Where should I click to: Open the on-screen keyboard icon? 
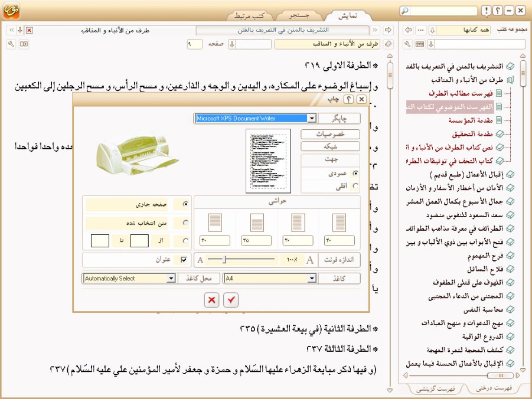420,44
